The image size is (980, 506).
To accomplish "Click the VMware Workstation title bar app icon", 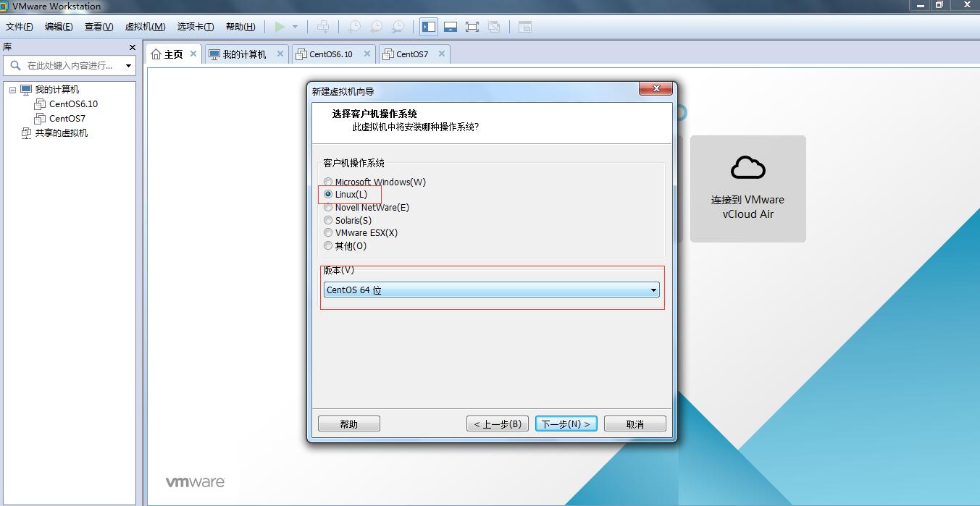I will 4,7.
